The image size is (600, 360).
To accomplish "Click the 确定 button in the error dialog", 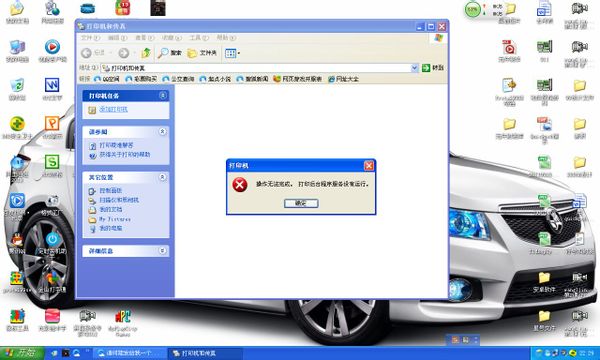I will (x=301, y=203).
